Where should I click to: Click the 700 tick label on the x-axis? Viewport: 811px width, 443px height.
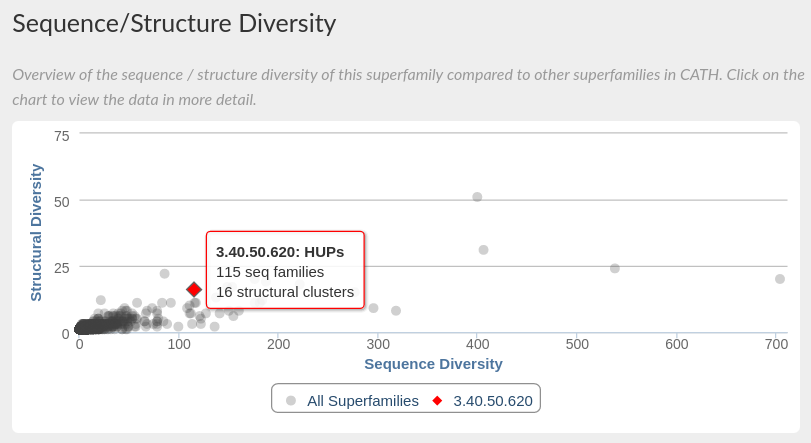click(x=775, y=344)
